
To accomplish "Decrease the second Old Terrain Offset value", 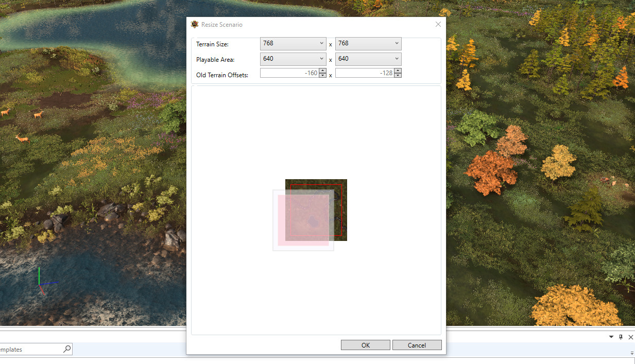I will [x=398, y=75].
